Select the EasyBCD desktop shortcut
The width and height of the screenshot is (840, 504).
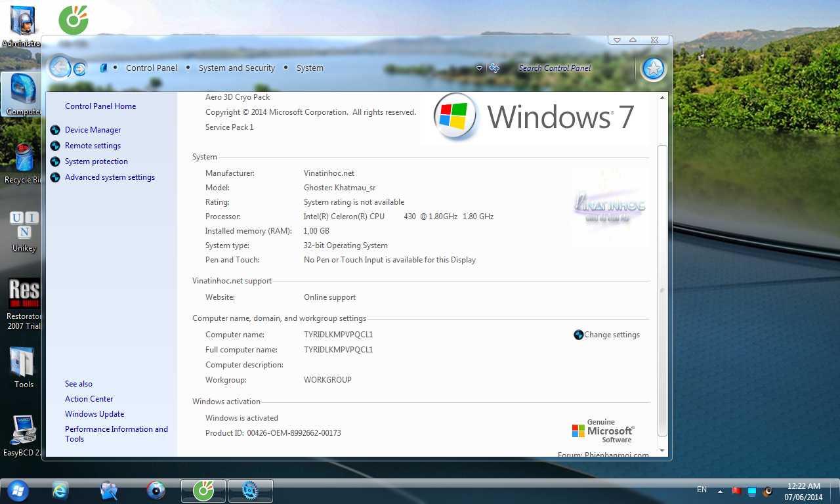(23, 436)
